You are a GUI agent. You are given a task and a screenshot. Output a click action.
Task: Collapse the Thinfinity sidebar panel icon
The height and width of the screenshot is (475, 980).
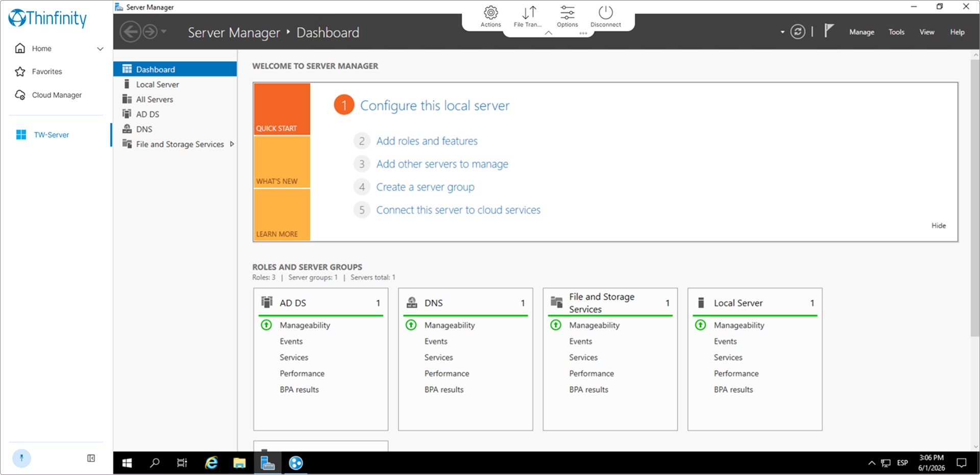click(91, 458)
